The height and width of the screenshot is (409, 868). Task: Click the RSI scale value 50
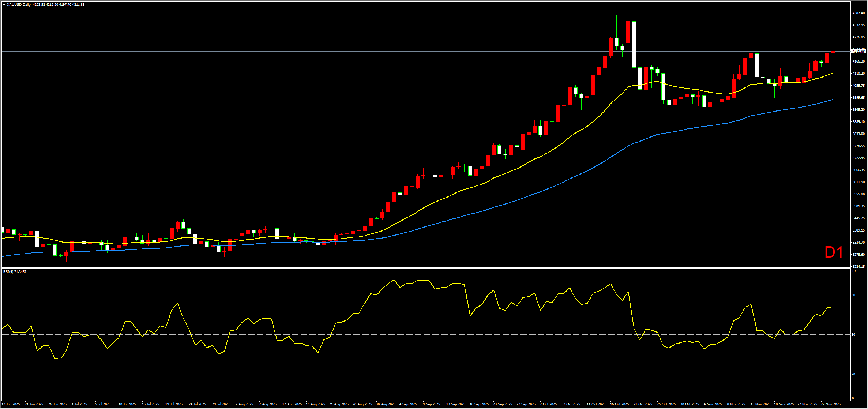tap(853, 335)
